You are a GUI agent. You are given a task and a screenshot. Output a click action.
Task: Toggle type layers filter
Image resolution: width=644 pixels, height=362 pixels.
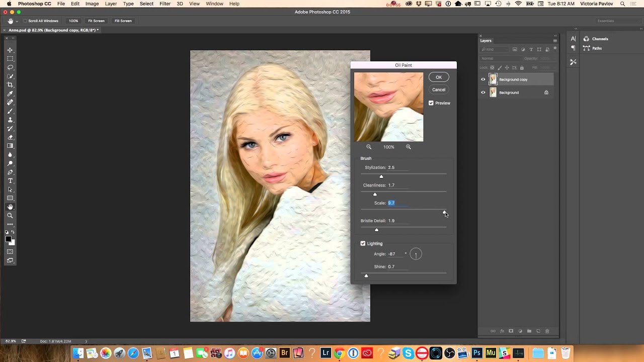(531, 49)
